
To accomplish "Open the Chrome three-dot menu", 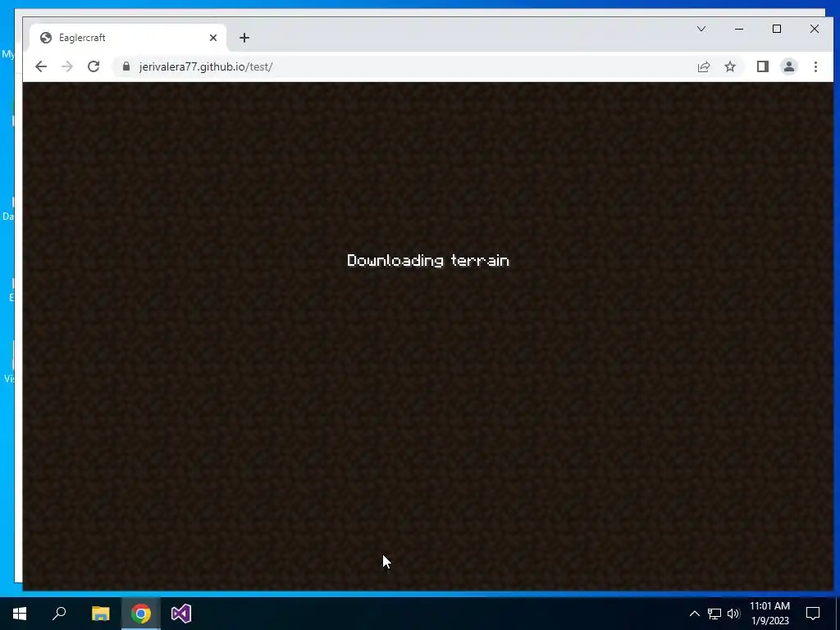I will pos(815,66).
